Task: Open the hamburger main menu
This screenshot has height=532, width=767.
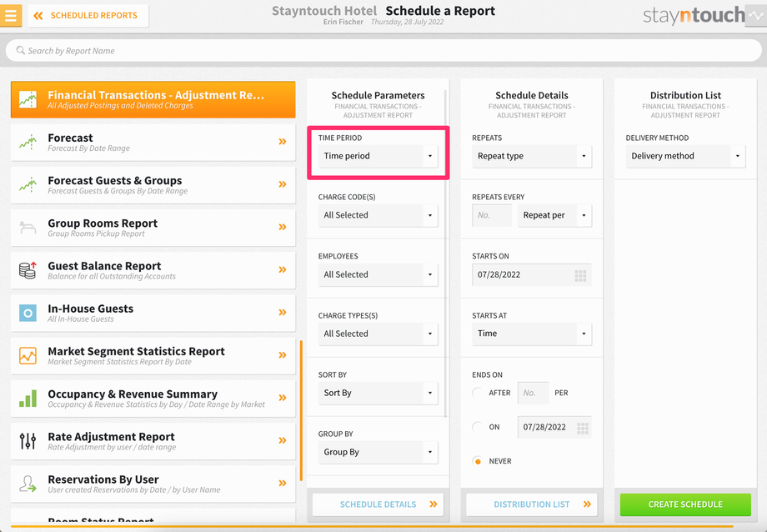Action: tap(10, 15)
